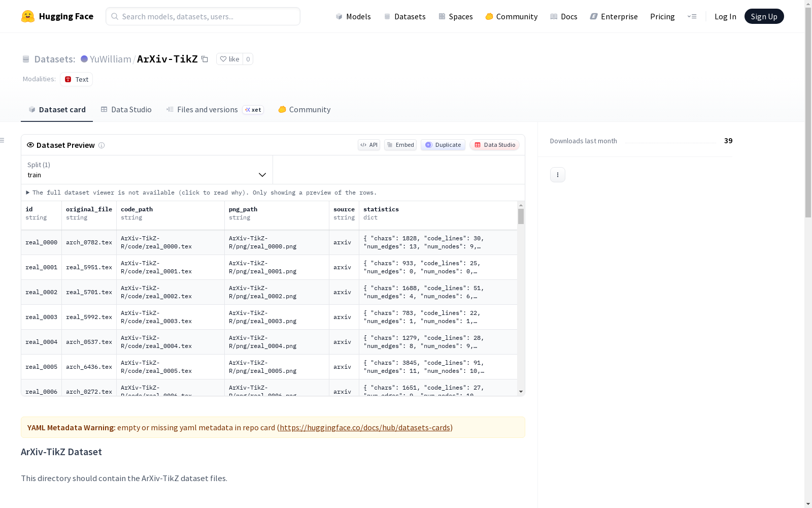Select the real_0002 id cell
This screenshot has height=508, width=812.
pyautogui.click(x=41, y=293)
